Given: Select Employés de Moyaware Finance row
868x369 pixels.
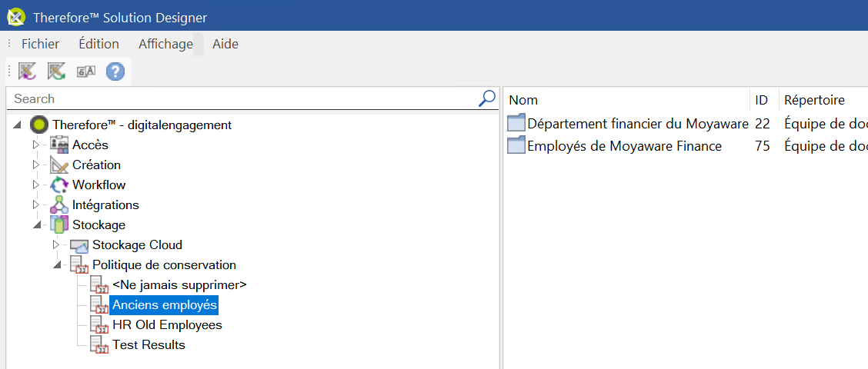Looking at the screenshot, I should [x=624, y=146].
